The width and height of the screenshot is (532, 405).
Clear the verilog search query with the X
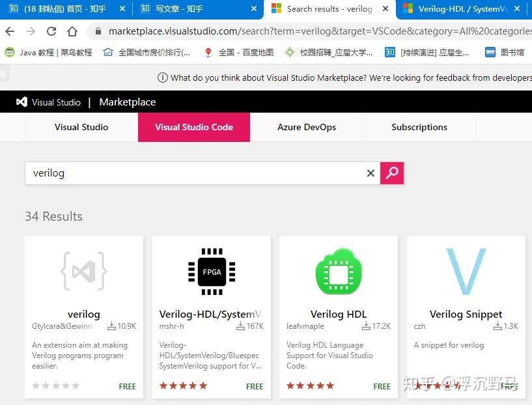click(x=371, y=173)
